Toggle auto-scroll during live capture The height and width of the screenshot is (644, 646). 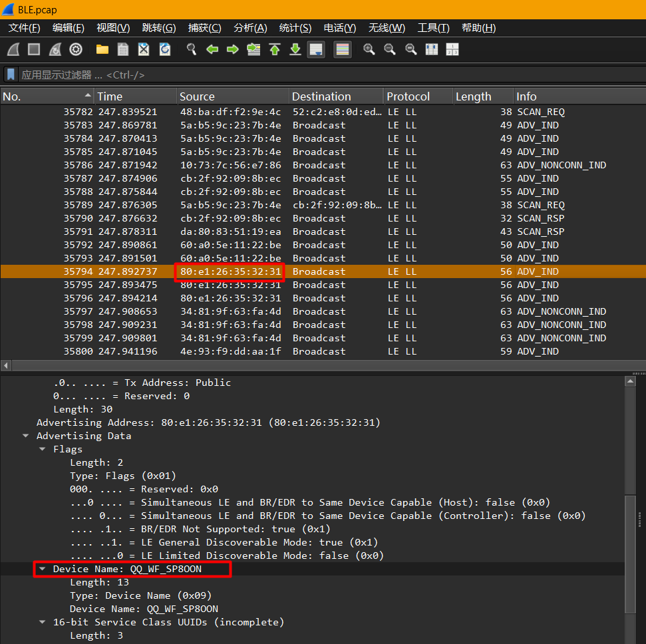click(316, 49)
